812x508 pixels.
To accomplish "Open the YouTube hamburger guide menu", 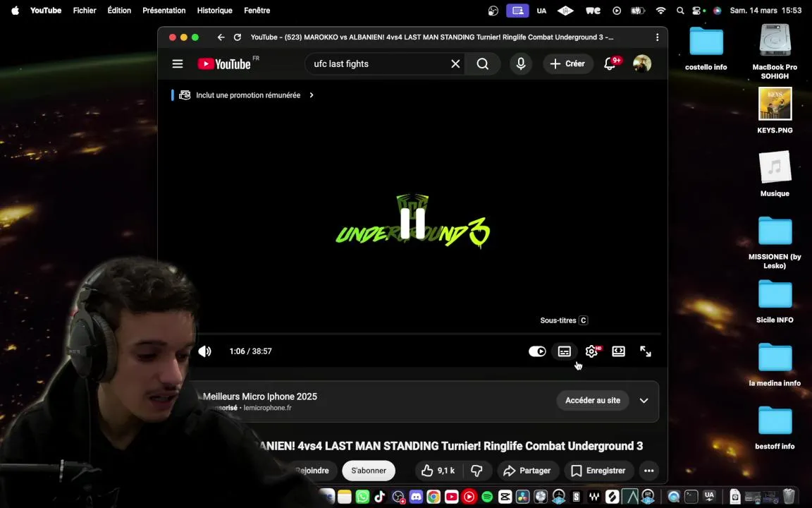I will coord(178,64).
